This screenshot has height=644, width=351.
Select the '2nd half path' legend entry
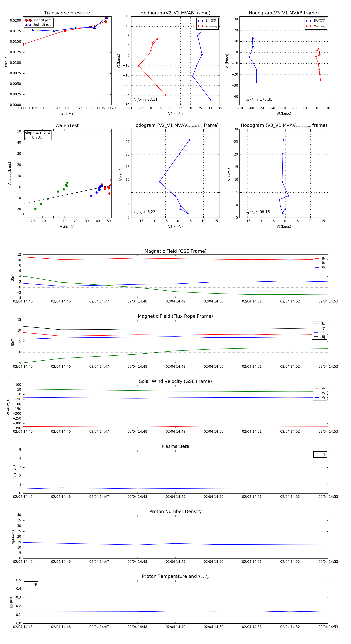pyautogui.click(x=39, y=25)
